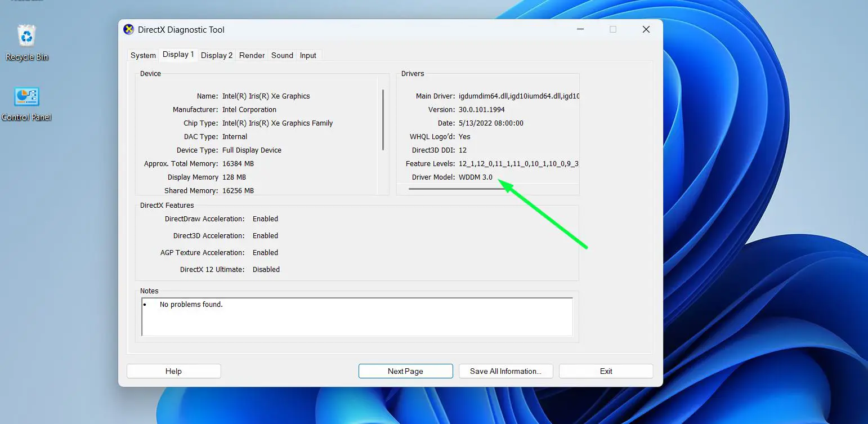868x424 pixels.
Task: Click Save All Information
Action: point(505,371)
